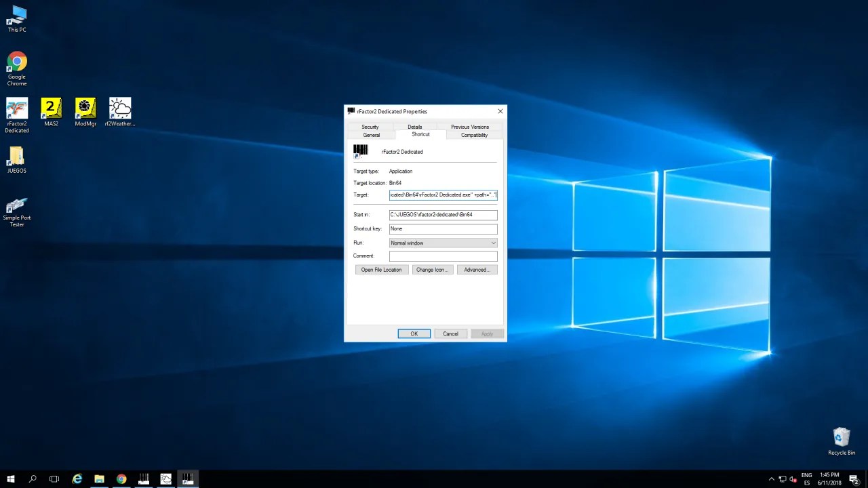Click the 'Application' target type text
The height and width of the screenshot is (488, 868).
pyautogui.click(x=401, y=171)
